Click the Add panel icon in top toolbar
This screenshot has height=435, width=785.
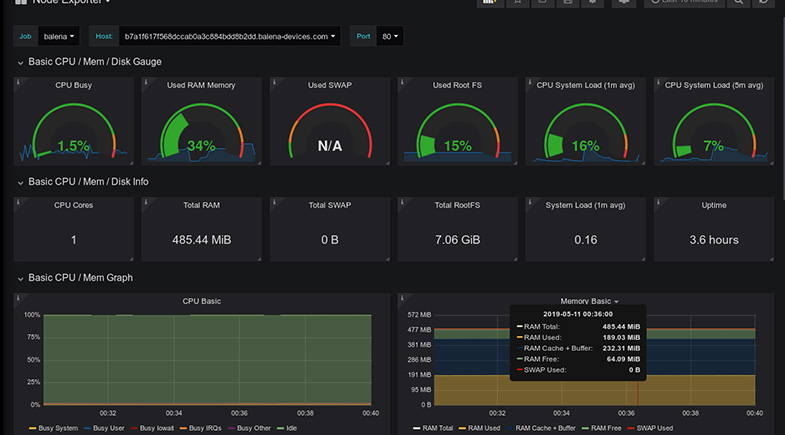click(490, 3)
